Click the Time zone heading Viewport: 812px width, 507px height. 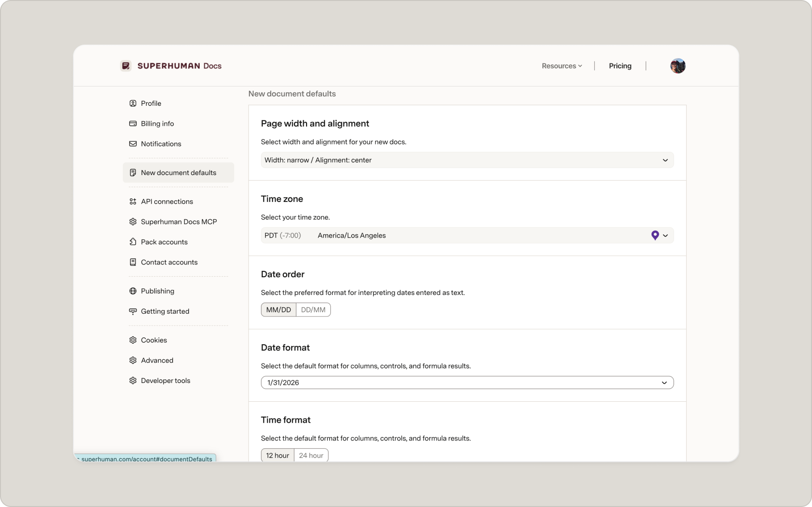282,199
